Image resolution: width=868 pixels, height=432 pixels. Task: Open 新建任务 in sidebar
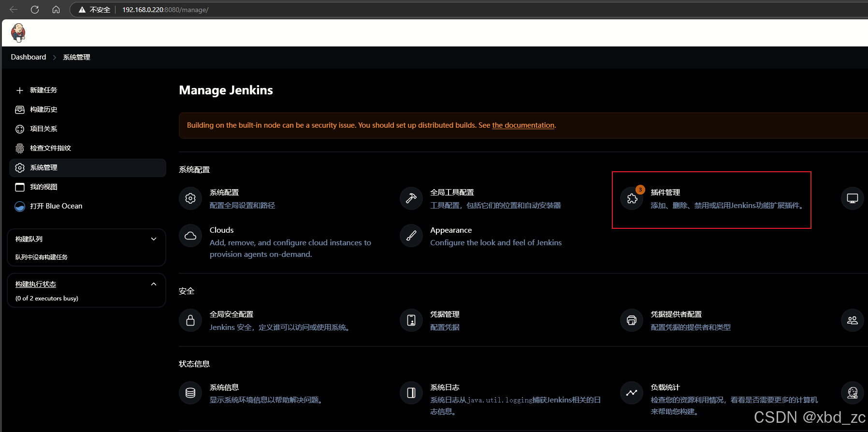click(43, 90)
